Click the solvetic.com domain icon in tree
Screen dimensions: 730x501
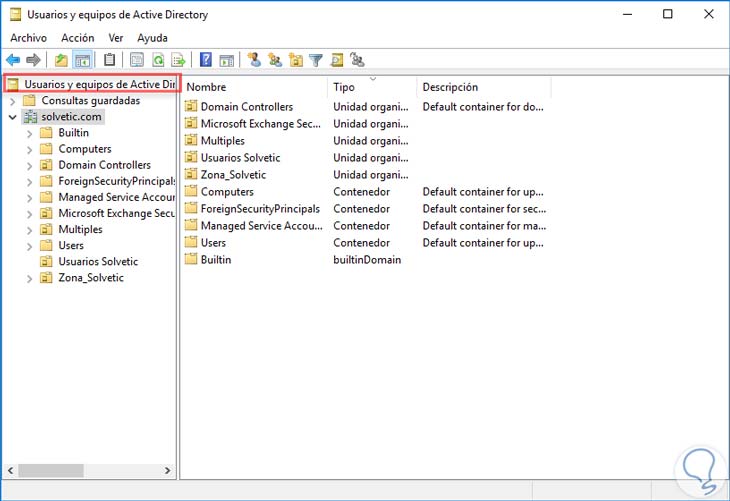[30, 116]
